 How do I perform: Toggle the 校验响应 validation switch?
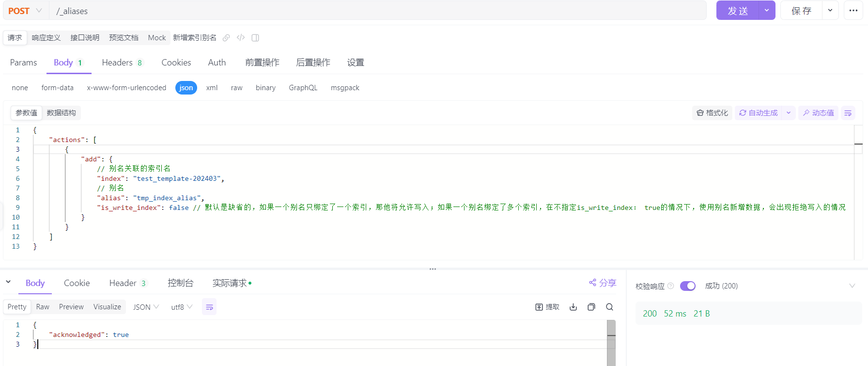[688, 286]
